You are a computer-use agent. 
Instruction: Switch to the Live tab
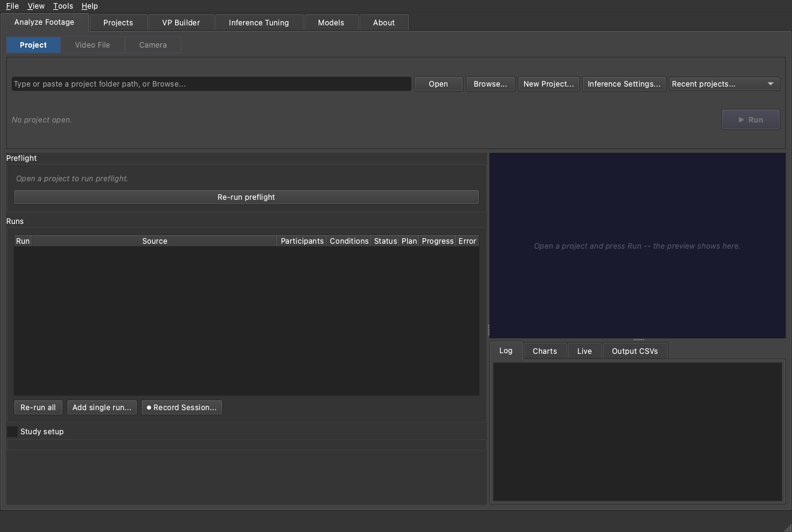(x=584, y=351)
